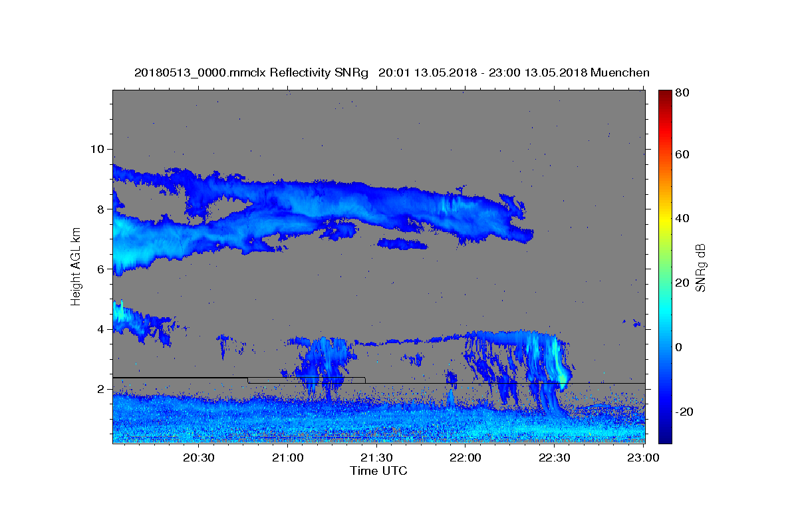This screenshot has width=798, height=532.
Task: Click the 22:00 time tick label
Action: click(x=465, y=458)
